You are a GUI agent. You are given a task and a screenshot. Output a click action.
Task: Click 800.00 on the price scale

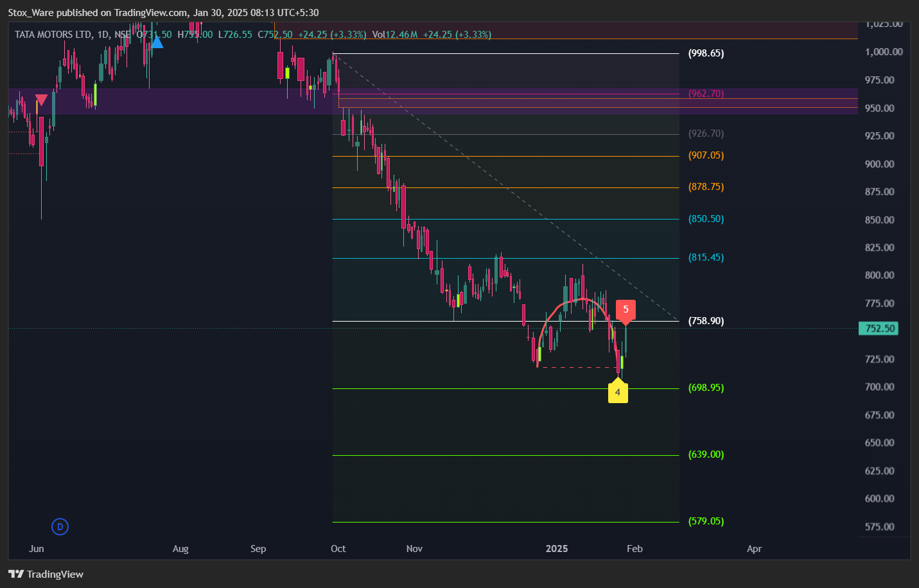tap(879, 275)
